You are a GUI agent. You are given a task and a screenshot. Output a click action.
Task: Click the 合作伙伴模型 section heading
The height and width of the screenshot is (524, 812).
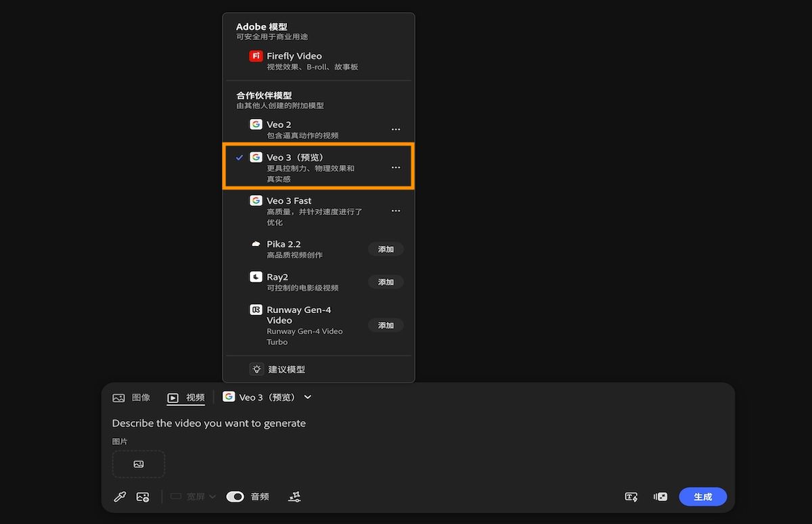(x=264, y=95)
